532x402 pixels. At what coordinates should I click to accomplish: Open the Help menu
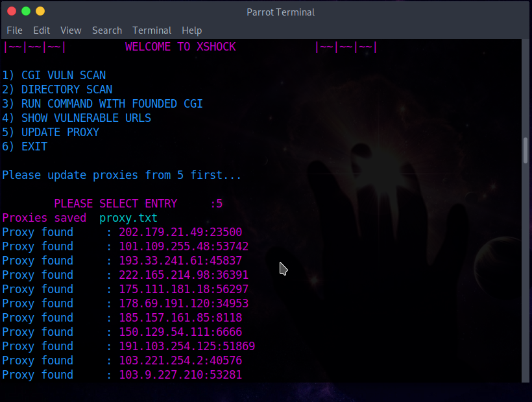coord(191,30)
